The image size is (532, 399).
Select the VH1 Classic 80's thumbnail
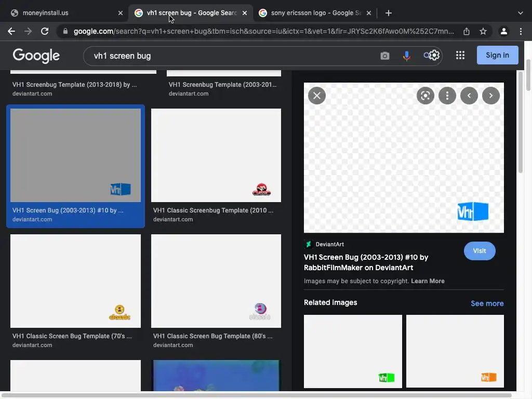216,281
